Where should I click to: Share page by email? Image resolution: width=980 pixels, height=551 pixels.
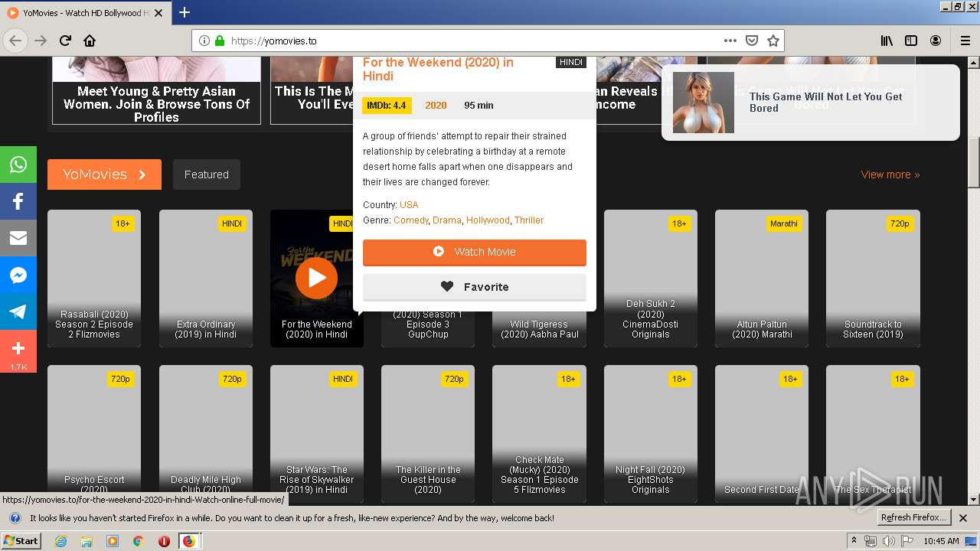pyautogui.click(x=18, y=238)
